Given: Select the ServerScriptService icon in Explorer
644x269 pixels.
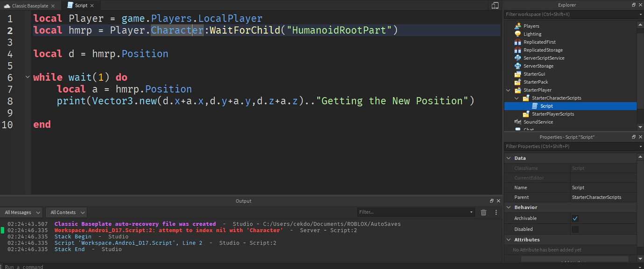Looking at the screenshot, I should pyautogui.click(x=518, y=57).
